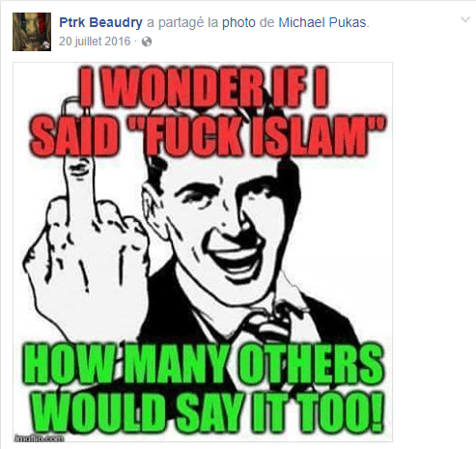Open the shared meme image
The image size is (476, 449).
coord(203,252)
